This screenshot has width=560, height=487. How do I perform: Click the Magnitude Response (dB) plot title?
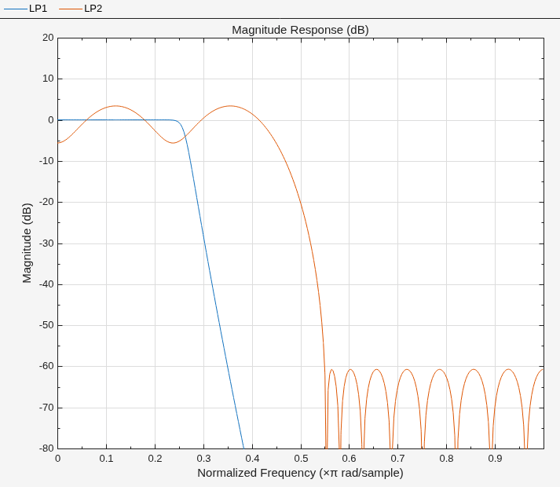pyautogui.click(x=300, y=30)
